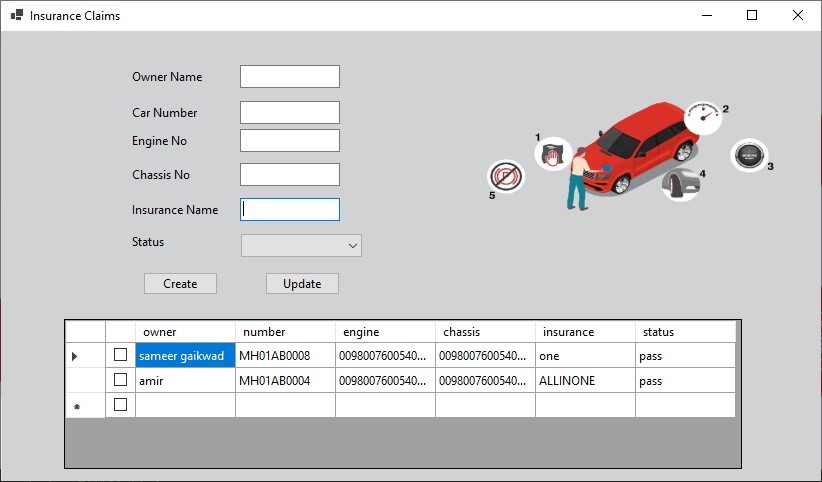Click the hand cloth icon numbered 1

pyautogui.click(x=552, y=154)
